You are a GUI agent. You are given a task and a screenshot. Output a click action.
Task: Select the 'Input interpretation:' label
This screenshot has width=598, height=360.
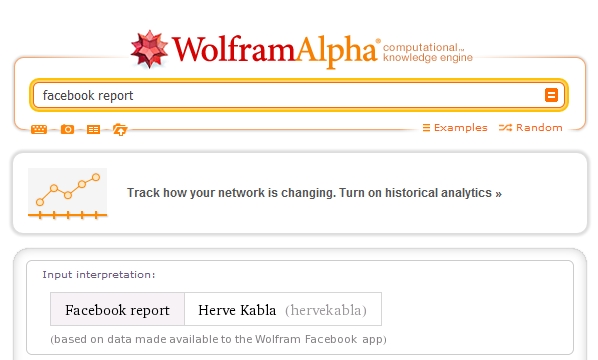pos(99,275)
